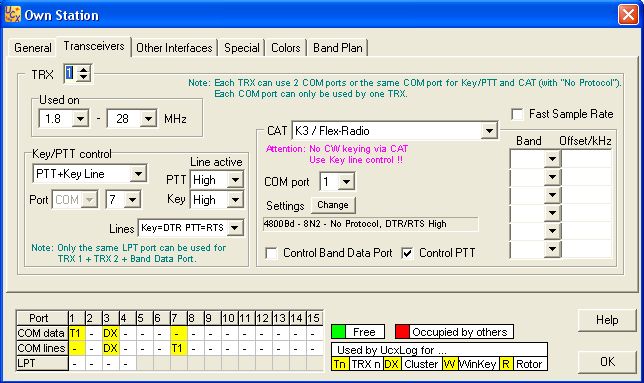The image size is (644, 383).
Task: Open the Band Plan tab
Action: coord(338,48)
